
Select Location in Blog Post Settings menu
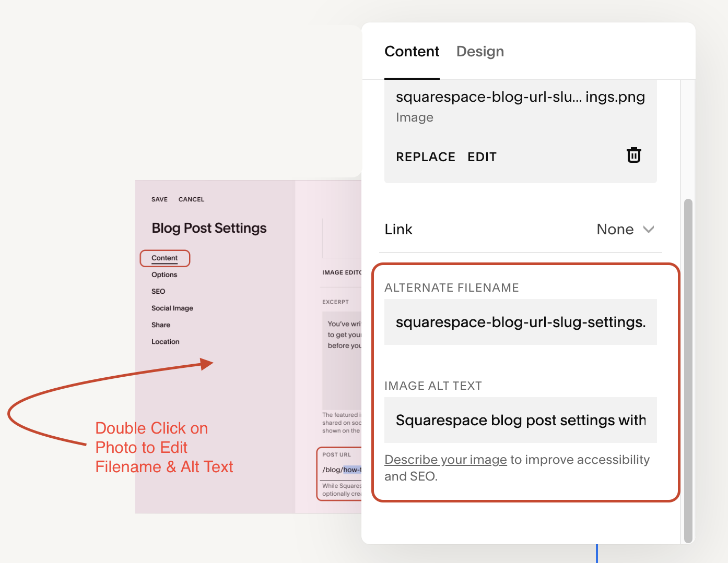coord(166,341)
